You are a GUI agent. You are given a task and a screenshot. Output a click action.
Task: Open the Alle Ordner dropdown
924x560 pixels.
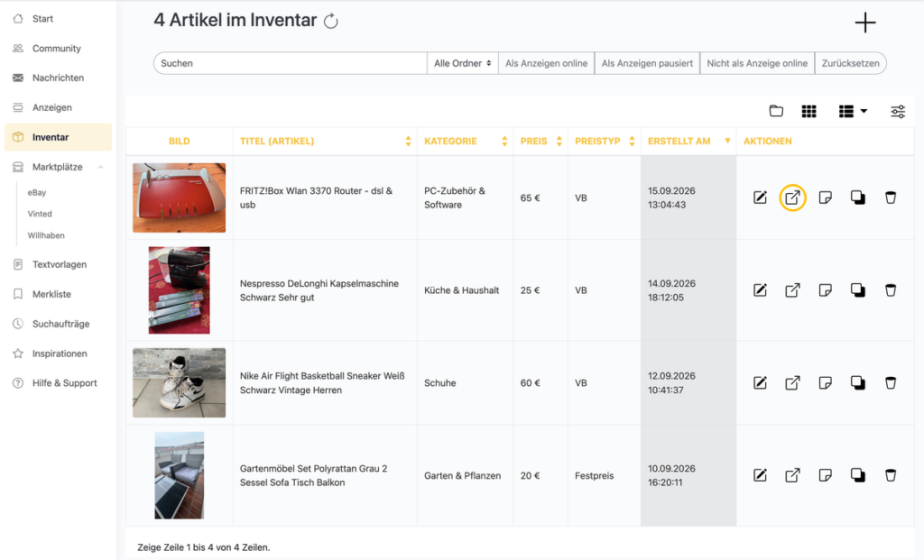click(463, 63)
